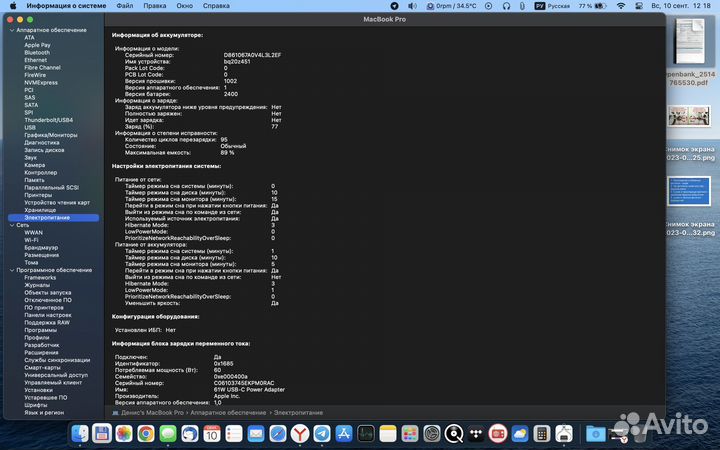
Task: Click the volume icon in menu bar
Action: (412, 6)
